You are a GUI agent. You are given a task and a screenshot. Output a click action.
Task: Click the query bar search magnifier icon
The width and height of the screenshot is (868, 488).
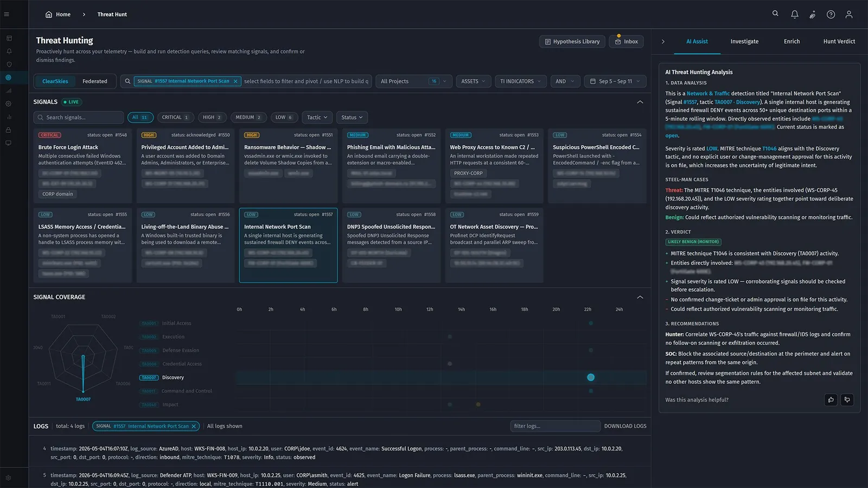[127, 81]
